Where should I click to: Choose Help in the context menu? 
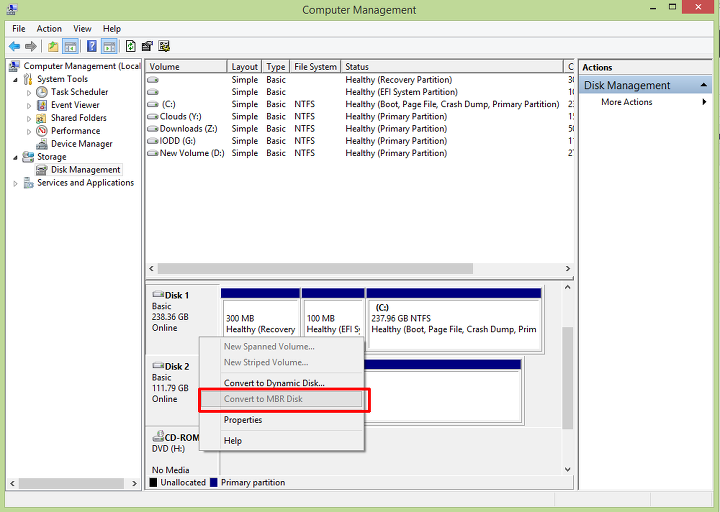click(x=282, y=440)
